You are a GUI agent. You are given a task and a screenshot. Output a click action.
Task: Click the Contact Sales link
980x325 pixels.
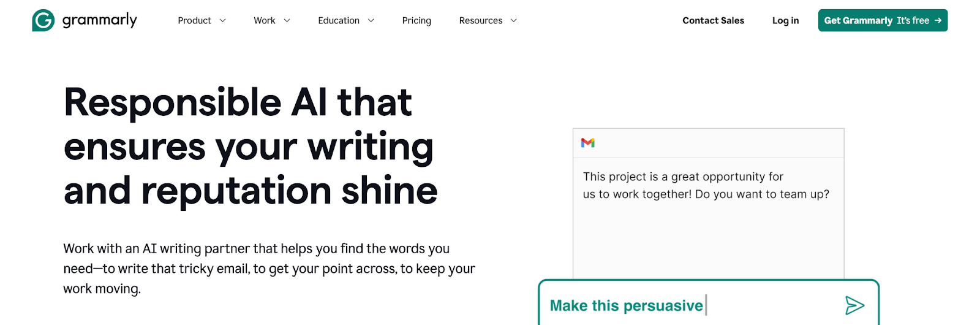click(x=713, y=21)
